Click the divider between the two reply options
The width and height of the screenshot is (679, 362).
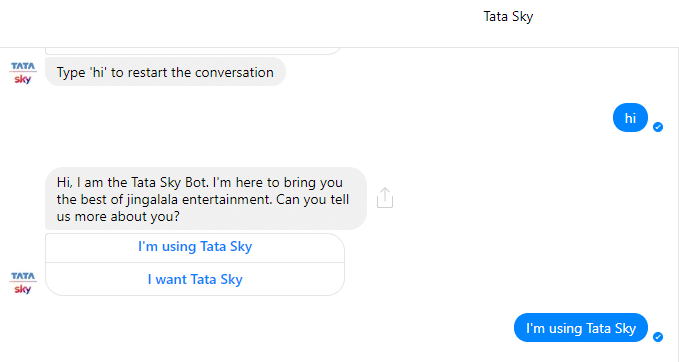tap(195, 262)
